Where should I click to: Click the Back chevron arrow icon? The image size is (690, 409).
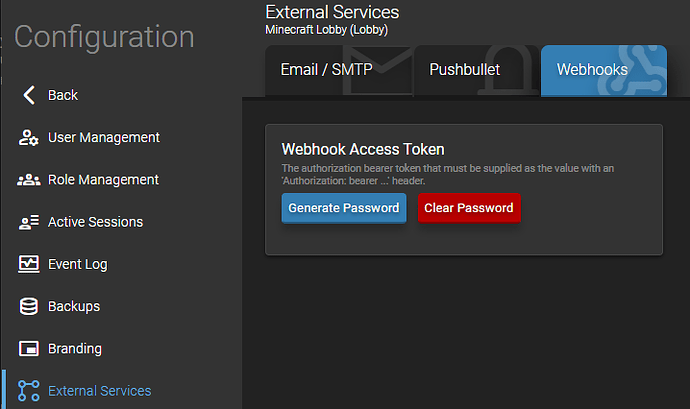point(28,95)
